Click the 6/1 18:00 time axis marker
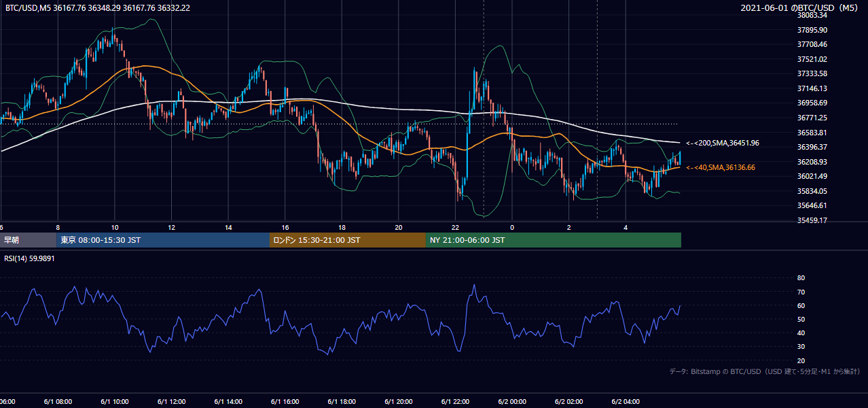This screenshot has height=408, width=868. (342, 401)
